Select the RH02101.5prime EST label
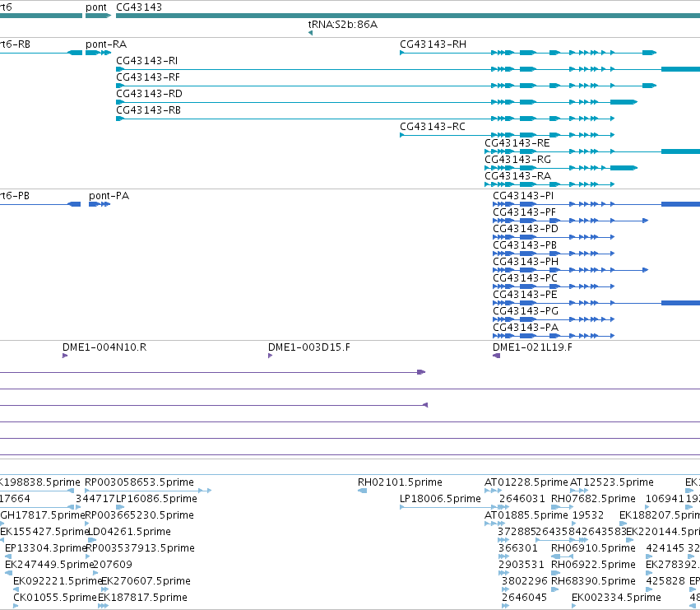This screenshot has width=700, height=610. point(400,482)
